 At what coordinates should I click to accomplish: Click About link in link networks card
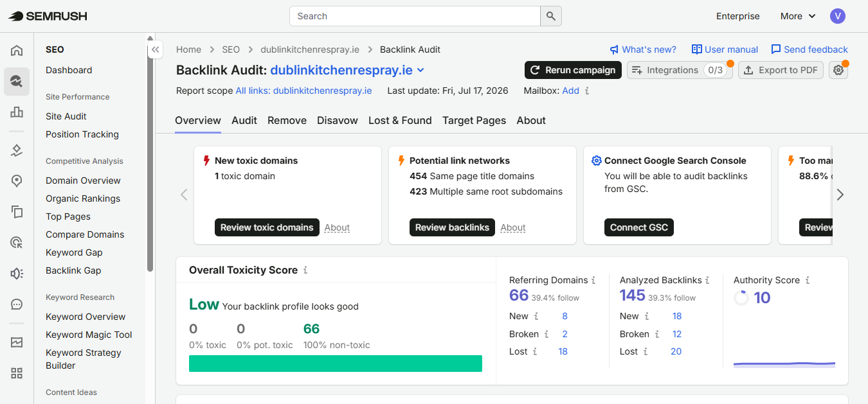512,227
